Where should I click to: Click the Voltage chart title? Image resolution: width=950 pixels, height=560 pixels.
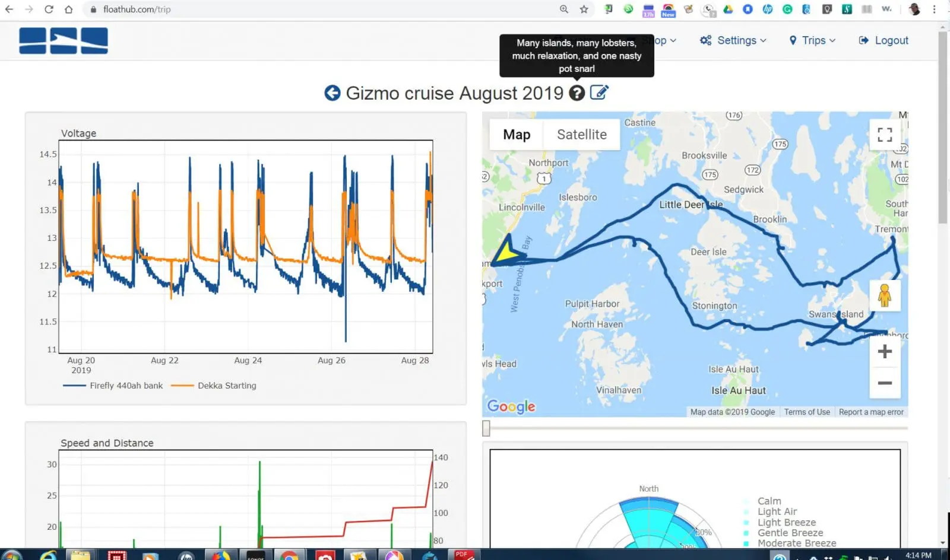pyautogui.click(x=78, y=133)
